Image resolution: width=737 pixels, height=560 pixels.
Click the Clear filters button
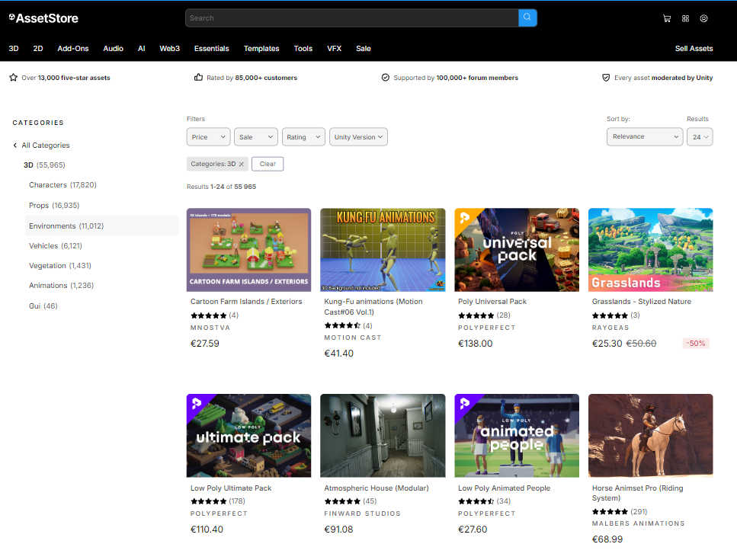pyautogui.click(x=268, y=164)
